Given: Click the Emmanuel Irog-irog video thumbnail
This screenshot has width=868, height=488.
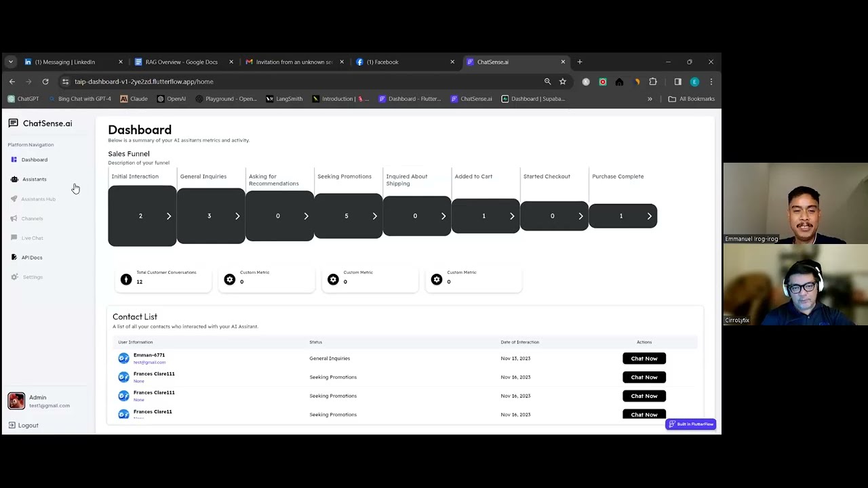Looking at the screenshot, I should (x=795, y=203).
